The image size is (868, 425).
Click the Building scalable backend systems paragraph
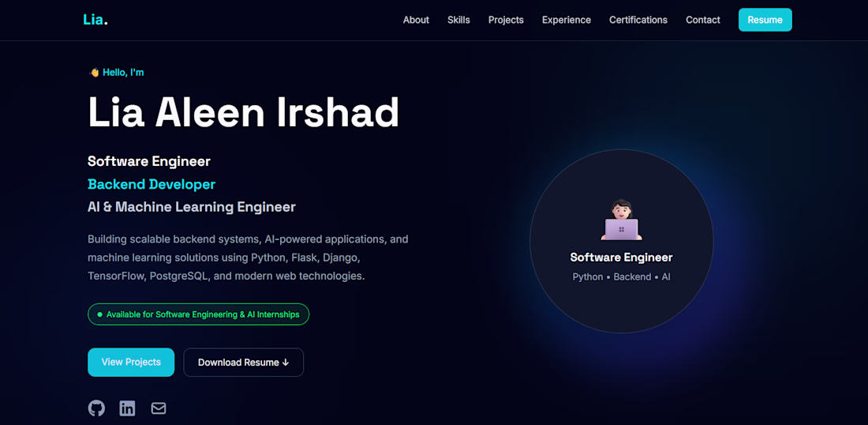[x=248, y=258]
